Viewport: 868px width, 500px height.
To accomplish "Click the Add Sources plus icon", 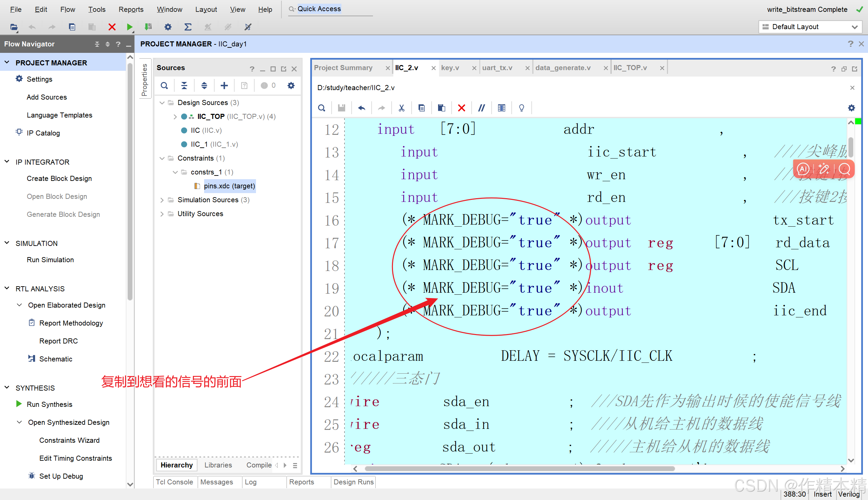I will click(224, 85).
